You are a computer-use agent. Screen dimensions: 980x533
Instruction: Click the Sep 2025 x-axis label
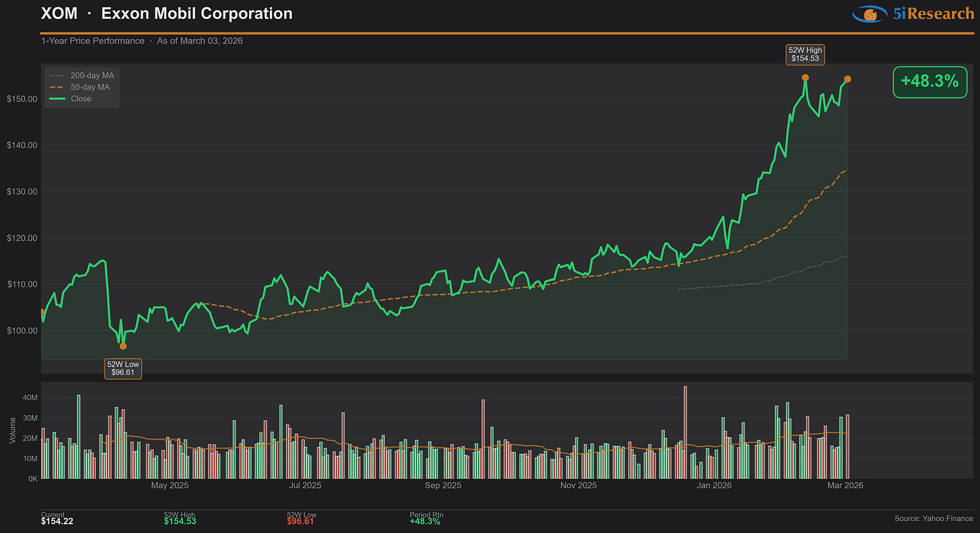pos(443,485)
